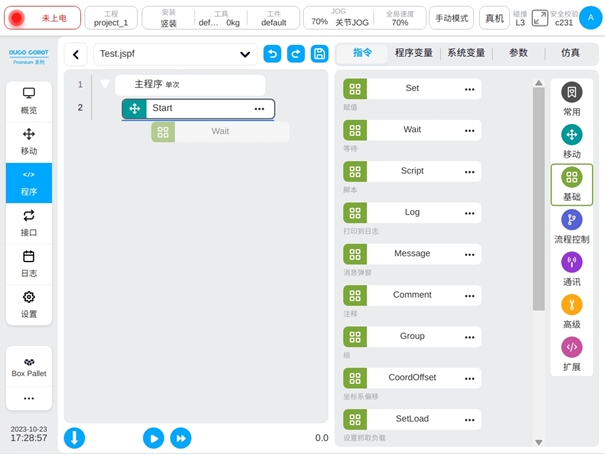The image size is (605, 454).
Task: Switch to the 仿真 simulation tab
Action: pyautogui.click(x=569, y=54)
